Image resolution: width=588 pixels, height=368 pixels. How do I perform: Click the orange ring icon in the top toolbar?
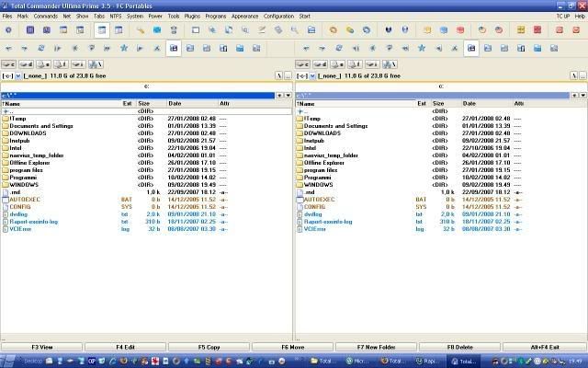click(x=333, y=30)
